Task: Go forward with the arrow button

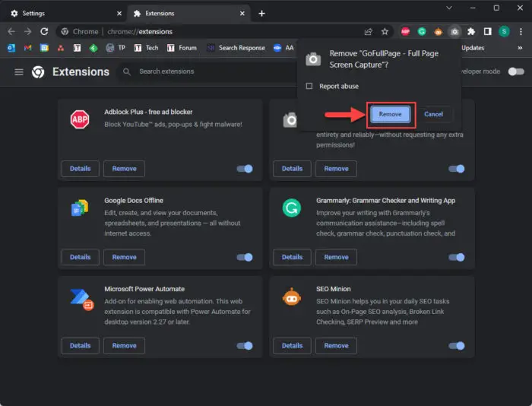Action: (28, 32)
